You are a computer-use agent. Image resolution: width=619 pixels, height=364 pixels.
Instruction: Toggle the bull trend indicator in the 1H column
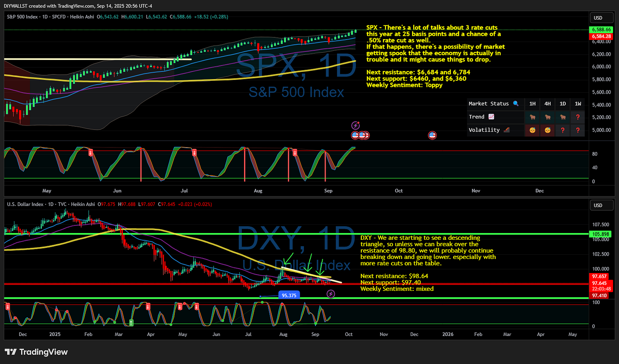pos(532,117)
